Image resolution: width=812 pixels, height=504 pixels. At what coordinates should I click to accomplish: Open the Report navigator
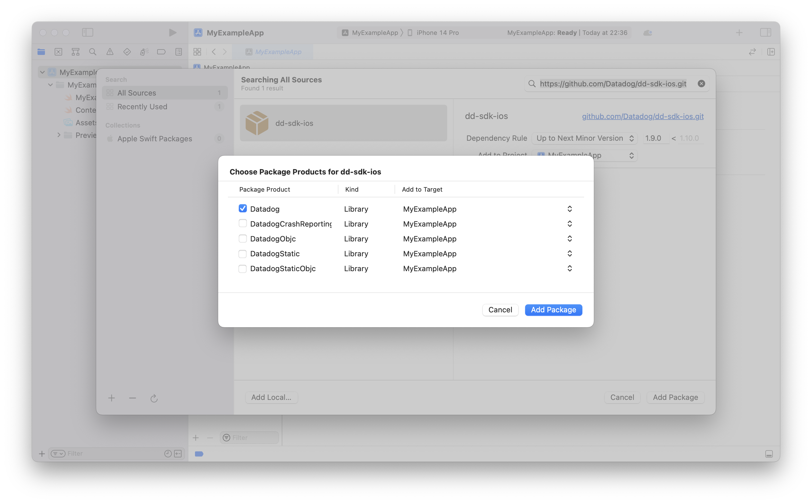pyautogui.click(x=179, y=52)
